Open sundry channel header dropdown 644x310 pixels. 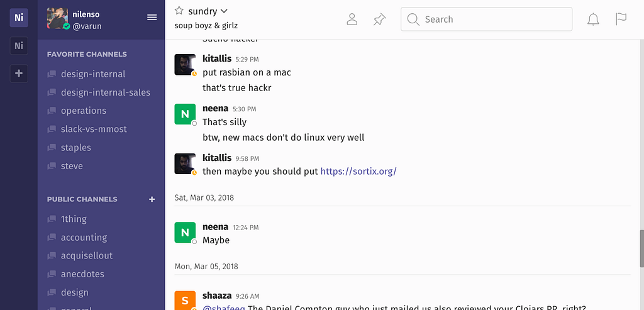pos(223,11)
